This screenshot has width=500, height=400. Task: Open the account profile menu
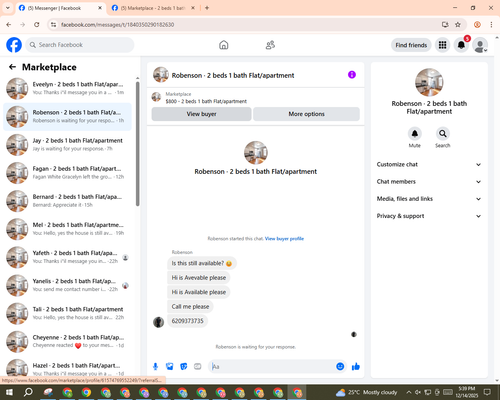480,45
